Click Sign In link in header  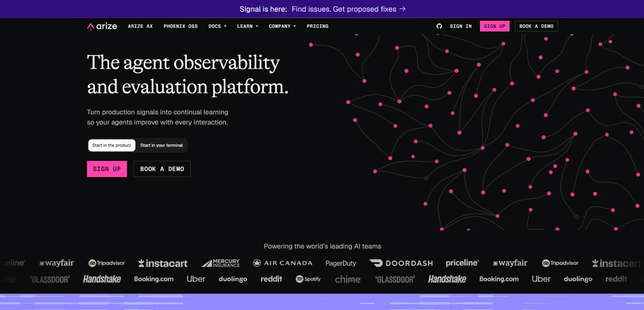pos(460,26)
